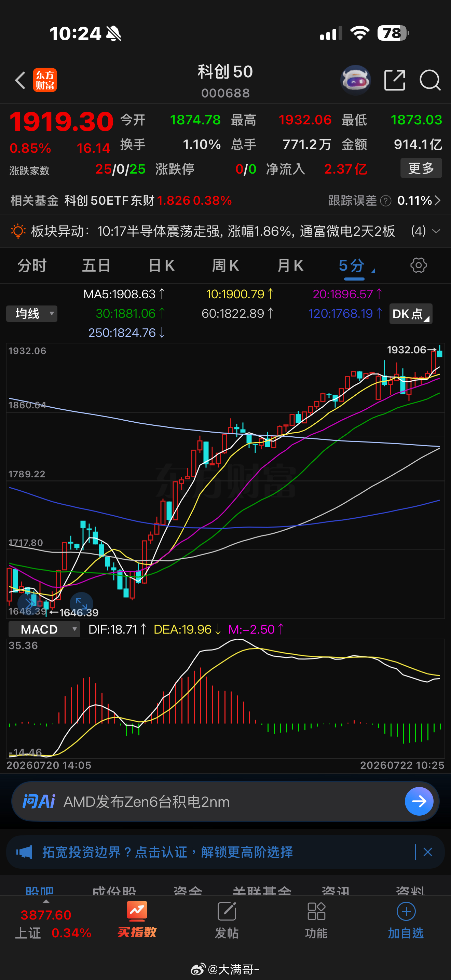Screen dimensions: 451x980
Task: Expand the 上证 index ticker arrow
Action: click(46, 901)
